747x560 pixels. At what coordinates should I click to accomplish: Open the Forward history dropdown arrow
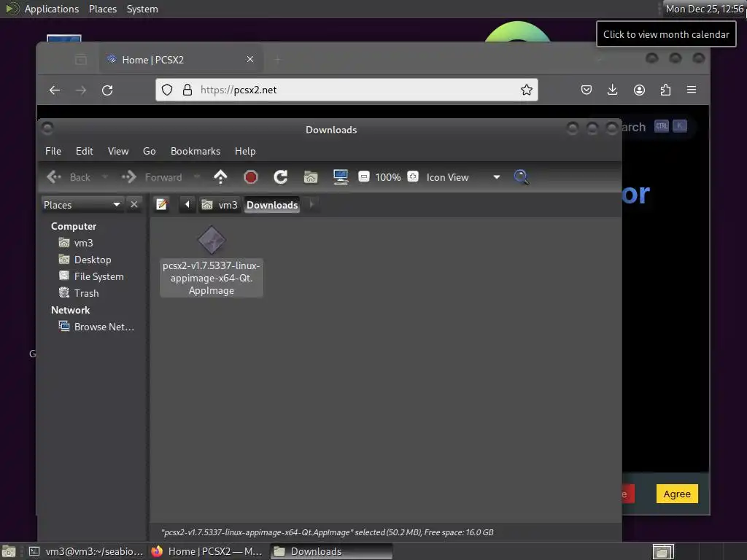[x=197, y=177]
